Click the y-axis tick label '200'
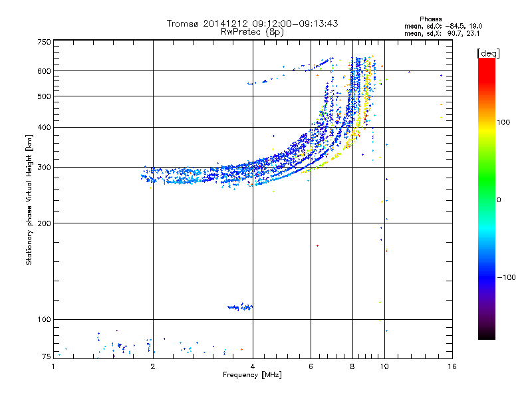Screen dimensions: 532x399 tap(44, 223)
